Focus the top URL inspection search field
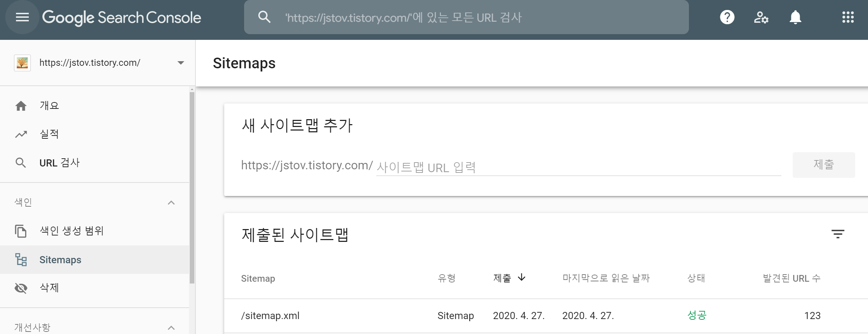Viewport: 868px width, 334px height. click(x=466, y=17)
